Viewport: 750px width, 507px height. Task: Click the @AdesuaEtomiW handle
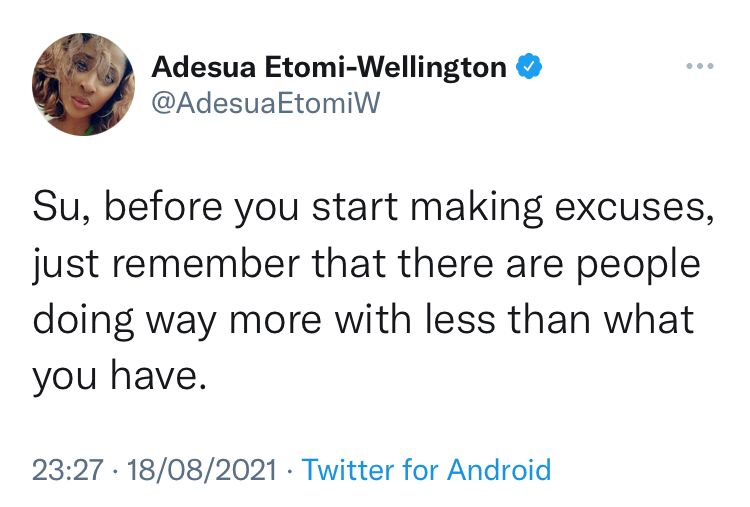pyautogui.click(x=265, y=103)
